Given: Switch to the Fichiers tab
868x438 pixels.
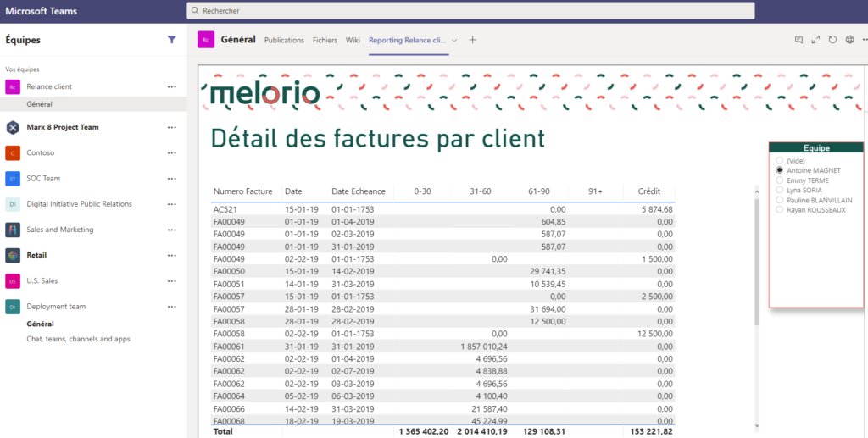Looking at the screenshot, I should 325,40.
